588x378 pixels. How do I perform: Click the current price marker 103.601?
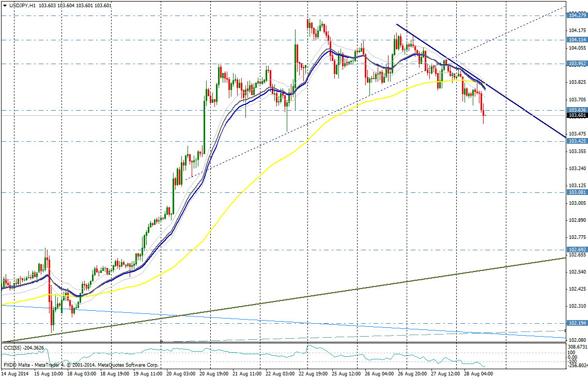(x=577, y=116)
